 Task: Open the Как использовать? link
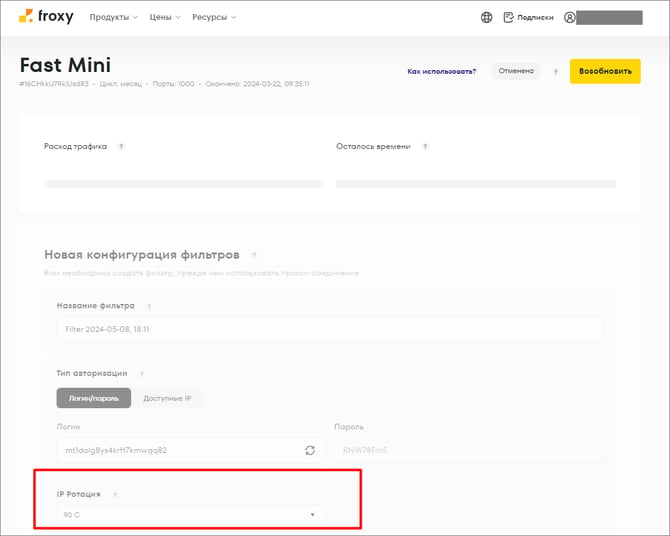(x=441, y=71)
